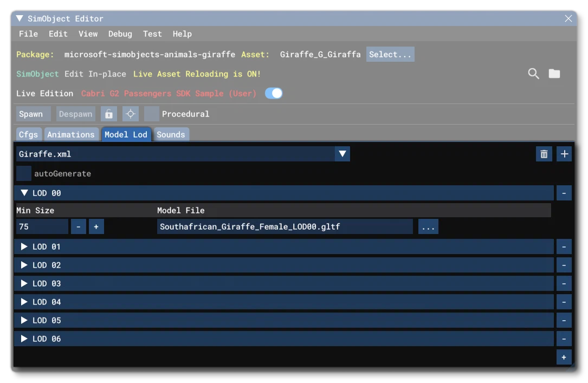Open the Debug menu

[x=120, y=34]
